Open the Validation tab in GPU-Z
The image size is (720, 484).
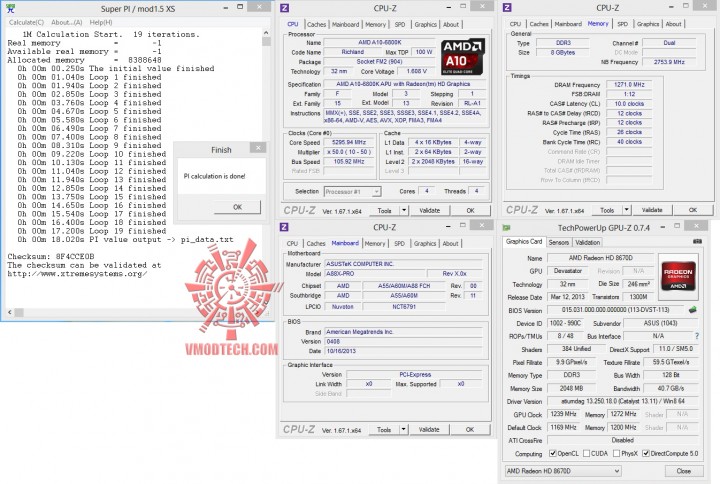pyautogui.click(x=587, y=242)
